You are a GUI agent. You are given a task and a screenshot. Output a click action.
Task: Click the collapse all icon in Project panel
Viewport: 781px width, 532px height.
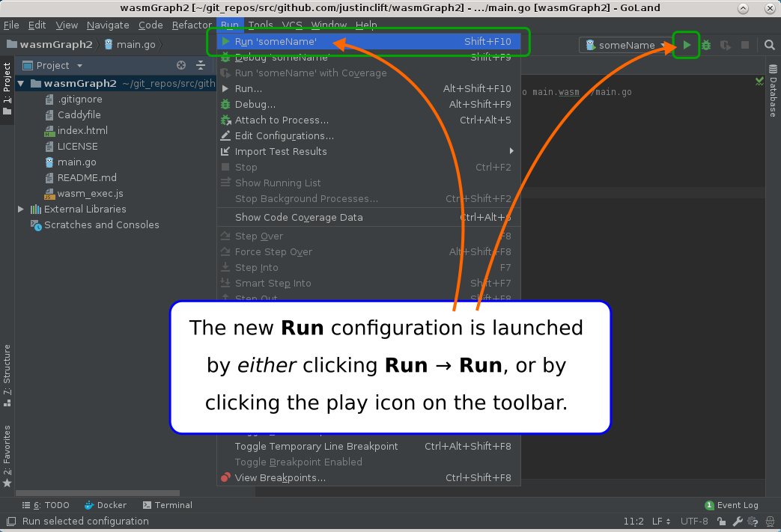tap(201, 65)
